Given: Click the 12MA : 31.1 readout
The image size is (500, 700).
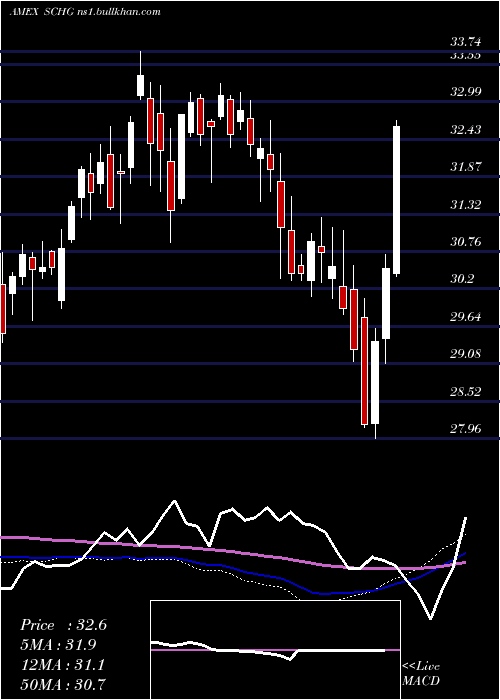Looking at the screenshot, I should point(62,665).
